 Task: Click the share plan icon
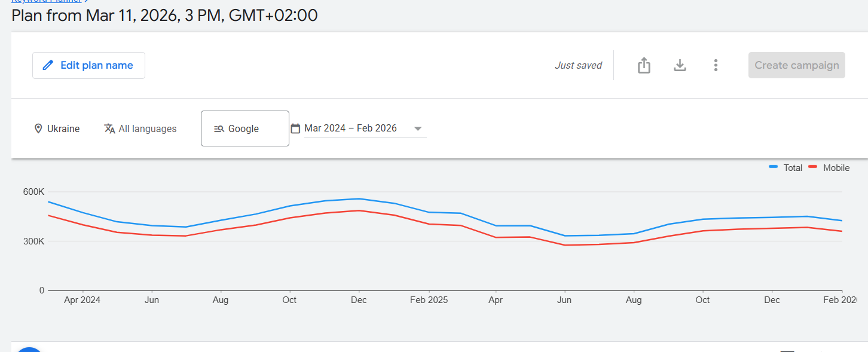pyautogui.click(x=644, y=65)
